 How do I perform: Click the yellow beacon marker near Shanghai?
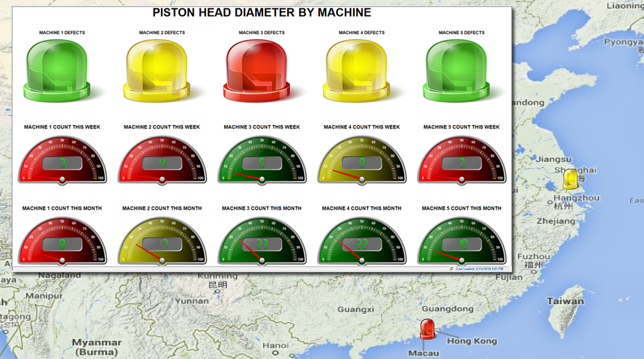pyautogui.click(x=570, y=178)
